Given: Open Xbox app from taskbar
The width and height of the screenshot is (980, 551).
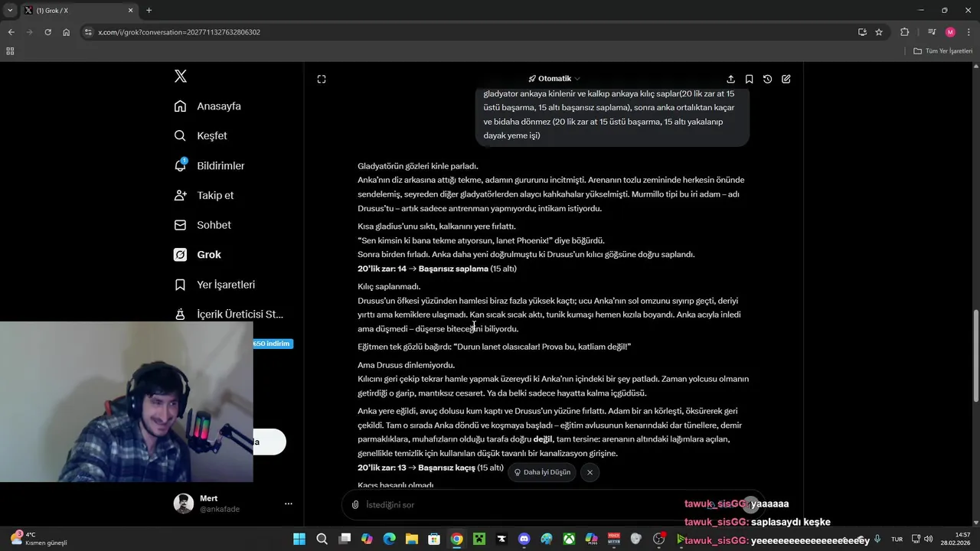Looking at the screenshot, I should coord(569,539).
